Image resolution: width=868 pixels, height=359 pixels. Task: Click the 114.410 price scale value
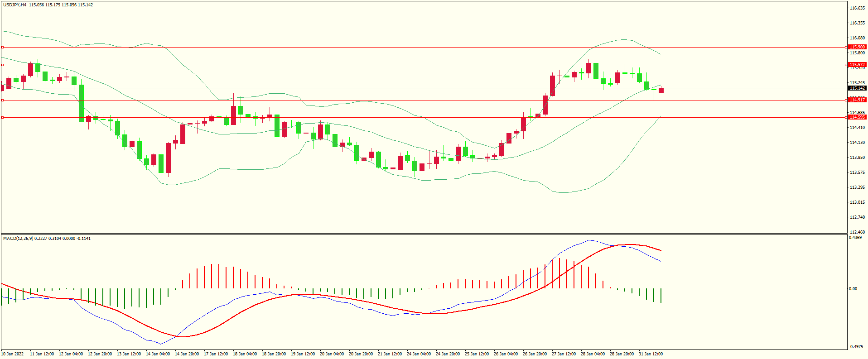(858, 128)
